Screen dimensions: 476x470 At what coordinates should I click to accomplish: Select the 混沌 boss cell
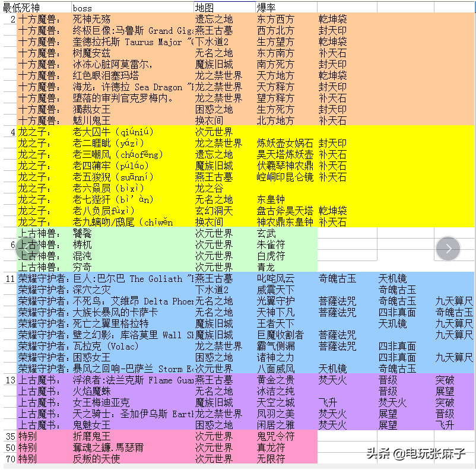pos(82,256)
